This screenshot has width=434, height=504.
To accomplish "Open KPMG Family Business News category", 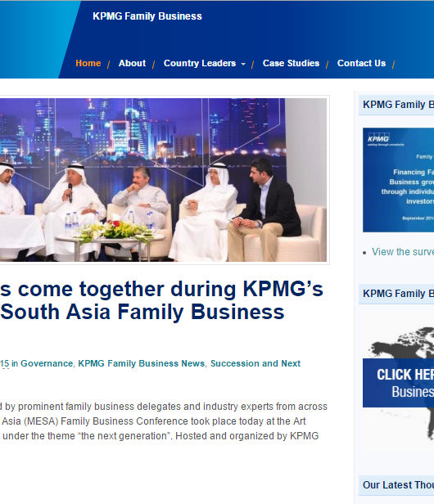I will coord(141,363).
